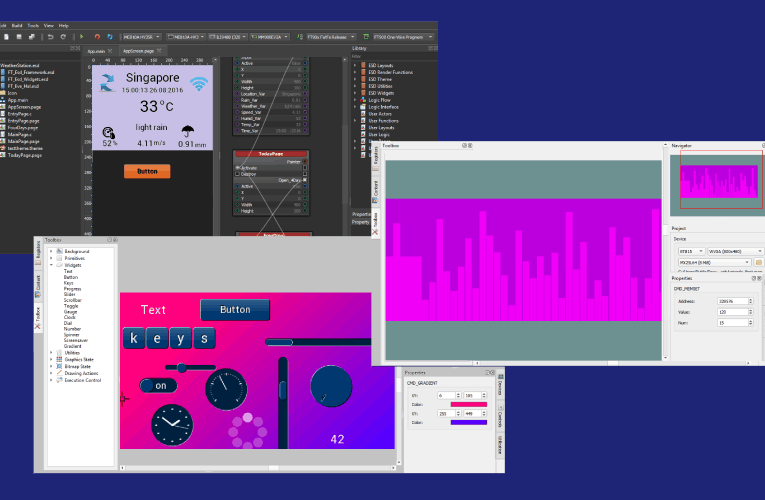The image size is (765, 500).
Task: Click the humidity icon above 52%
Action: pyautogui.click(x=108, y=133)
